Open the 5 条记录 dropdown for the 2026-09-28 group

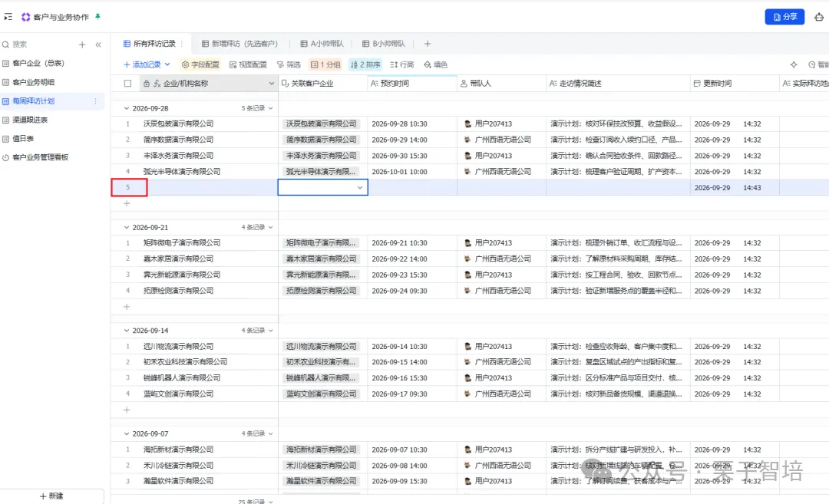pyautogui.click(x=257, y=108)
